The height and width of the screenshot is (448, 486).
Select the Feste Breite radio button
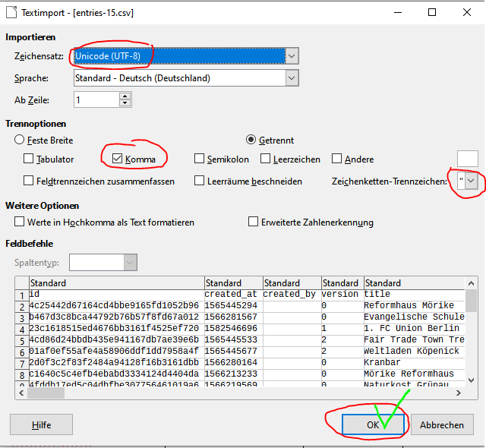19,140
